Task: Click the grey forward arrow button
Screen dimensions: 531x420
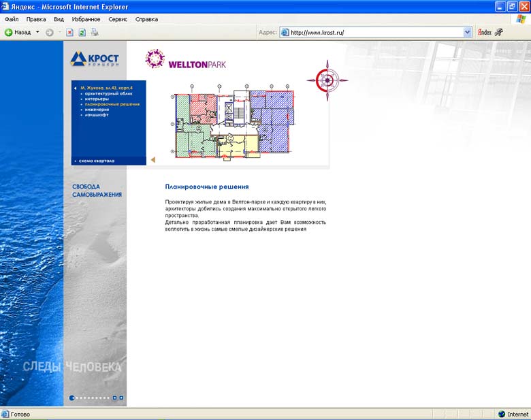Action: (x=50, y=33)
